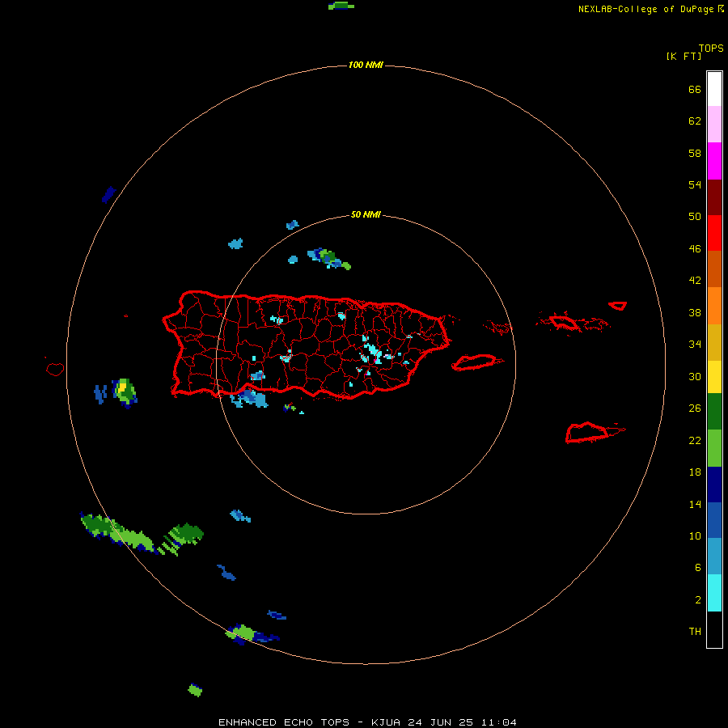
Task: Select the Vieques island outline
Action: (x=477, y=362)
